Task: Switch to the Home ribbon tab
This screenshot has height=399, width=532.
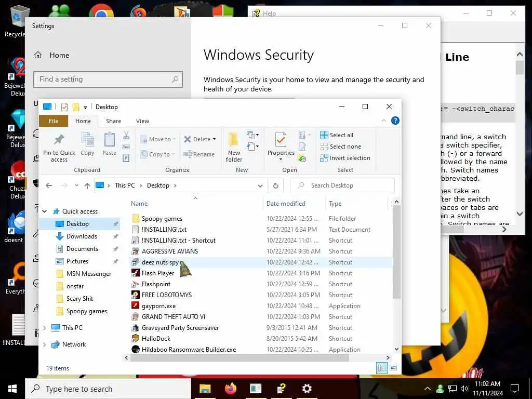Action: coord(83,121)
